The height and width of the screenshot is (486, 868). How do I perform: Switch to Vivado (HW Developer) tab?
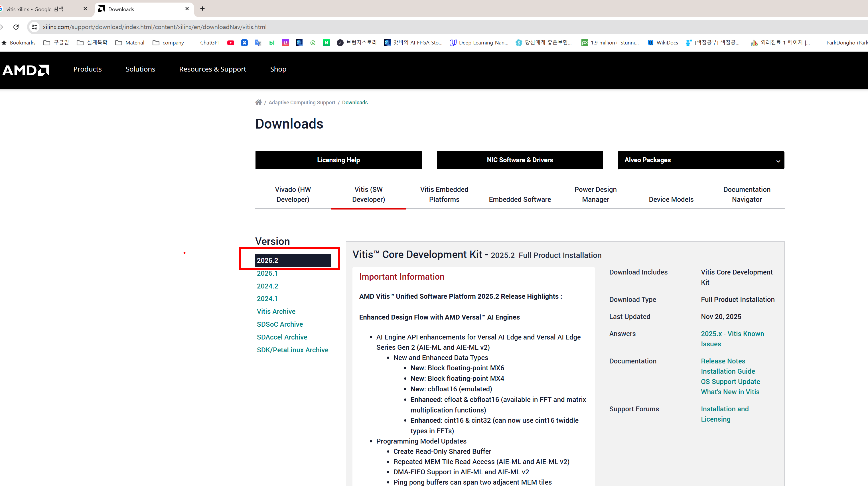293,194
